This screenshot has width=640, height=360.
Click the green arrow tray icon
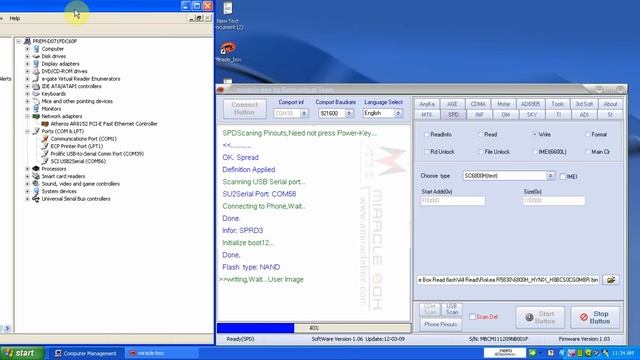coord(532,353)
